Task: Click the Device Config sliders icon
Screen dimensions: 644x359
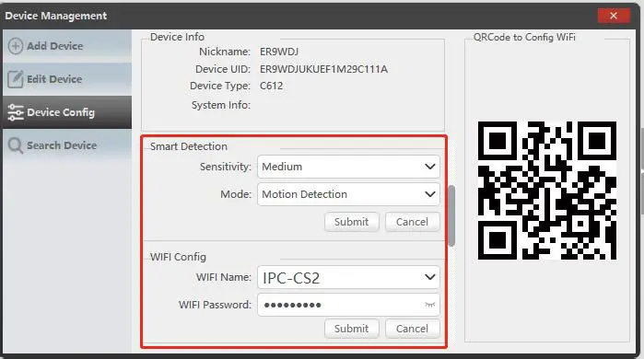Action: coord(16,112)
